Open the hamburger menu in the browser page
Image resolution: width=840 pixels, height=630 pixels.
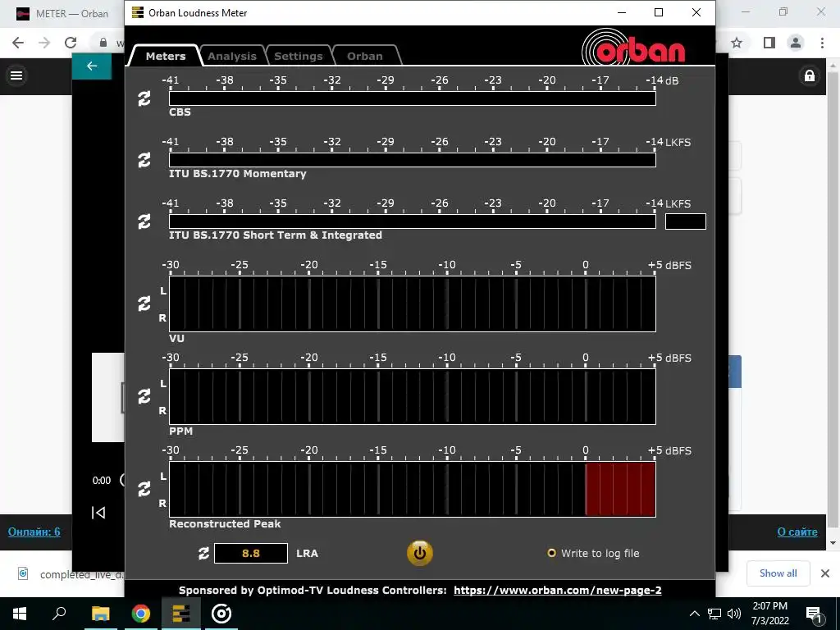tap(16, 75)
